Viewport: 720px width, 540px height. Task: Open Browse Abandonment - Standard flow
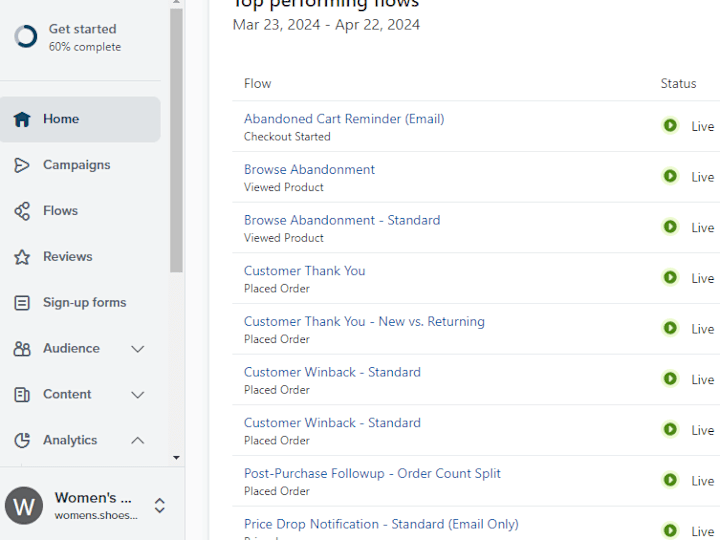pyautogui.click(x=342, y=220)
